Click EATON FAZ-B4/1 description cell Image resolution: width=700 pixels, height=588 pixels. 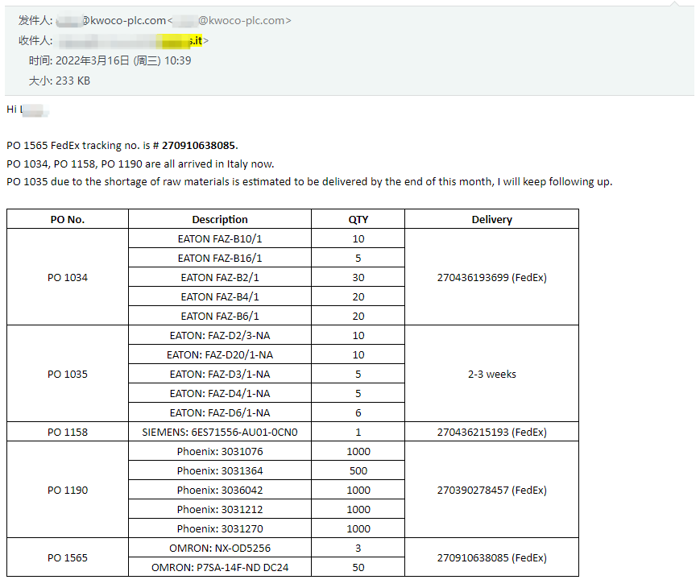click(220, 297)
